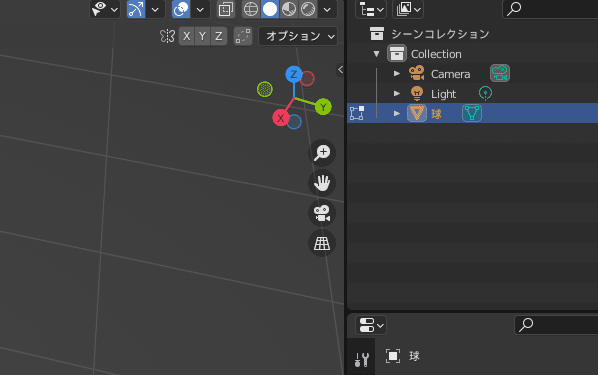Expand the Camera tree item
Viewport: 598px width, 375px height.
click(397, 74)
